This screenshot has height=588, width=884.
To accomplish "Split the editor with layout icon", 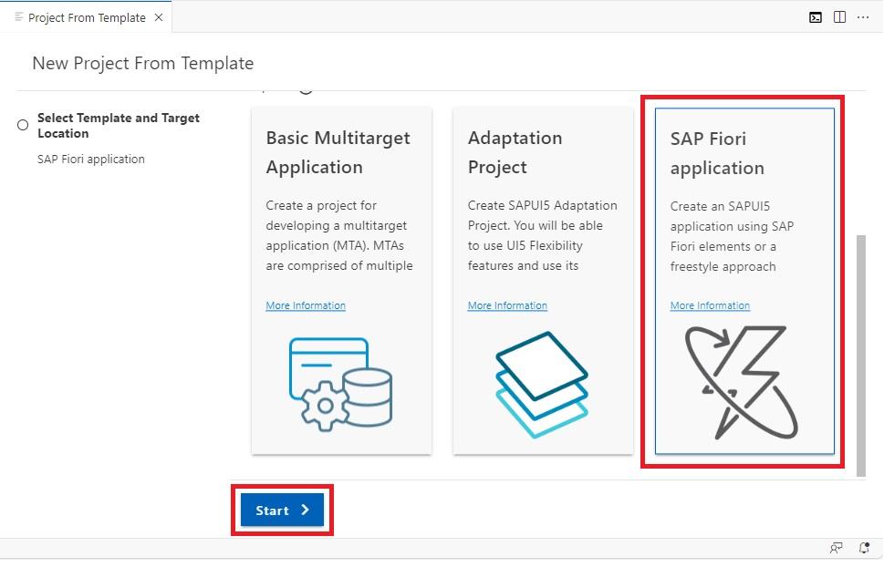I will coord(839,17).
